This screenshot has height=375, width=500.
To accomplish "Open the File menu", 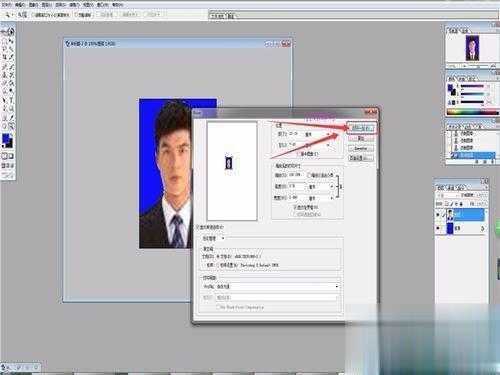I will 7,5.
